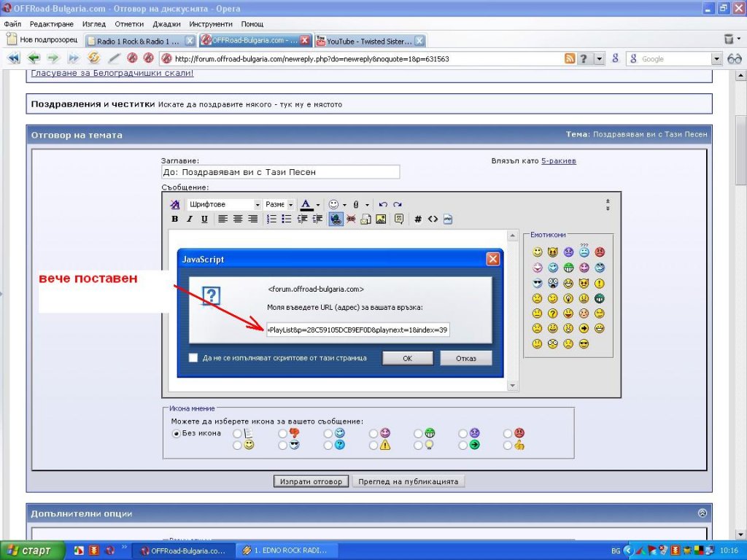
Task: Open 'Гласуване за Белоградчишки скали!' link
Action: [x=112, y=74]
